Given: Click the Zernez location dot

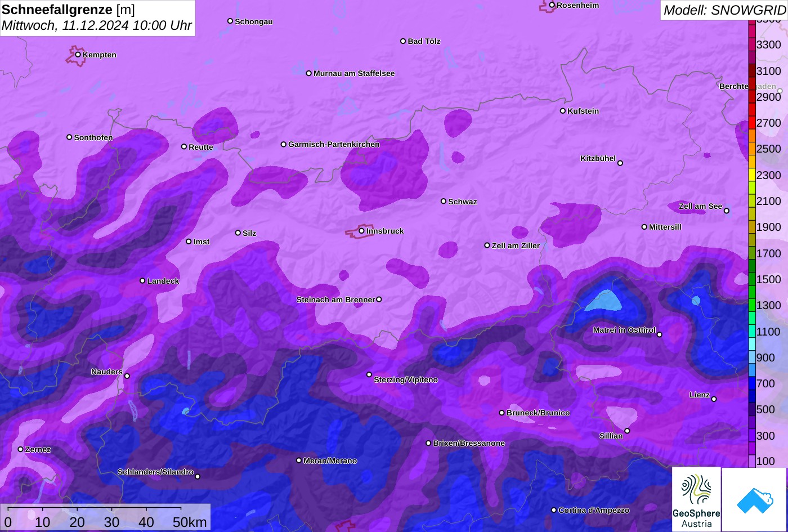Looking at the screenshot, I should (21, 449).
